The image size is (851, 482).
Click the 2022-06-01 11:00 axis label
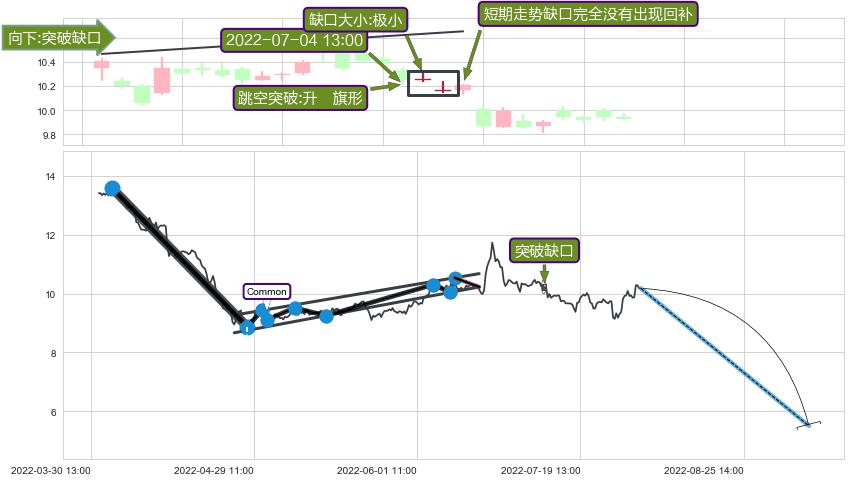coord(377,471)
